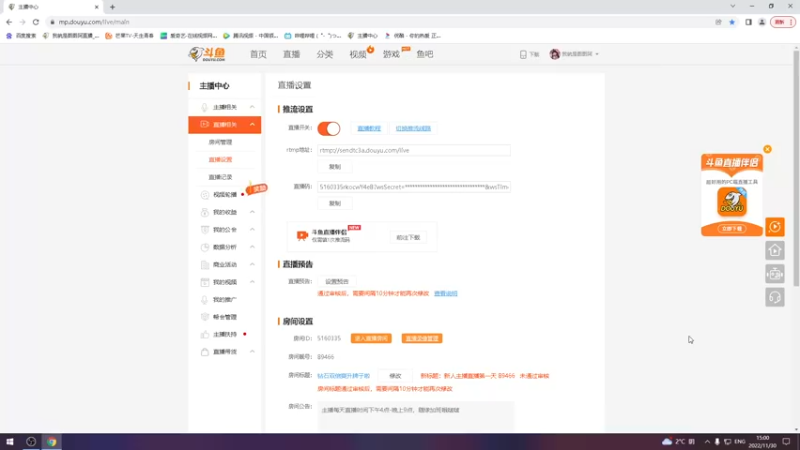Screen dimensions: 800x450
Task: Open the 直播教程 link
Action: [x=369, y=129]
